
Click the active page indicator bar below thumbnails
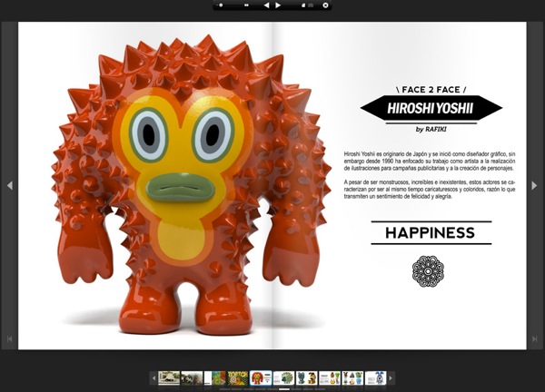[284, 389]
